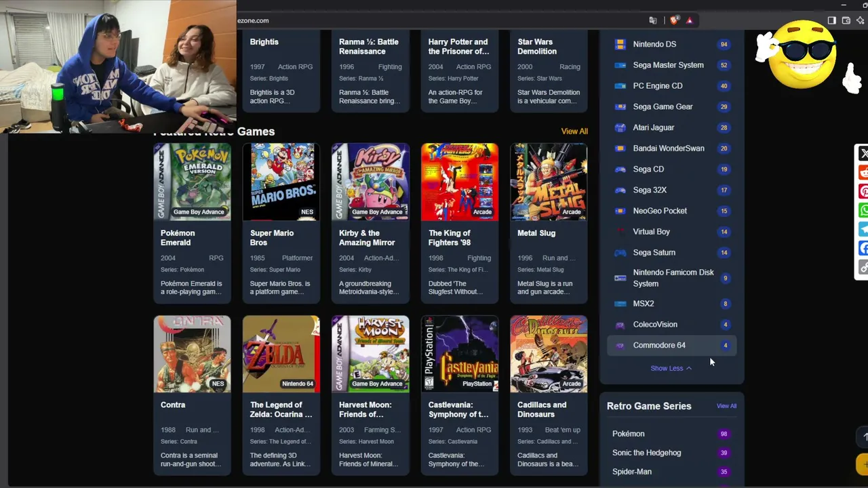Share the page on Telegram
Image resolution: width=868 pixels, height=488 pixels.
[x=863, y=230]
